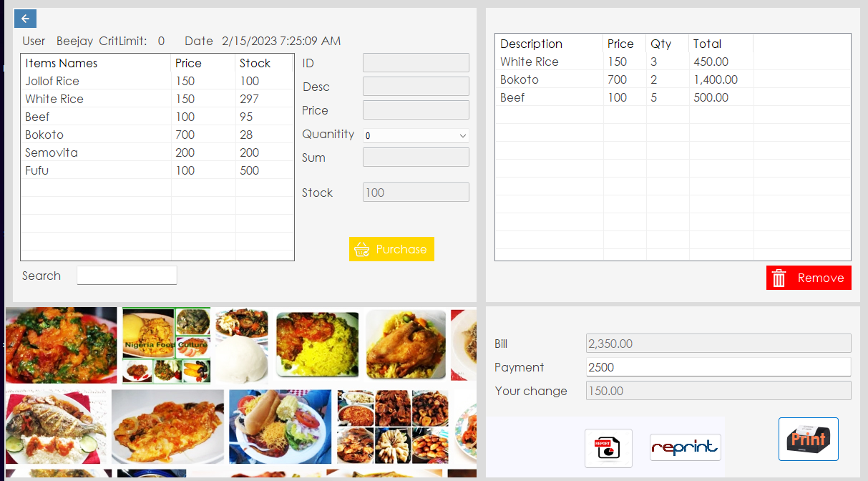Click the Price entry field
This screenshot has height=481, width=868.
[x=415, y=110]
